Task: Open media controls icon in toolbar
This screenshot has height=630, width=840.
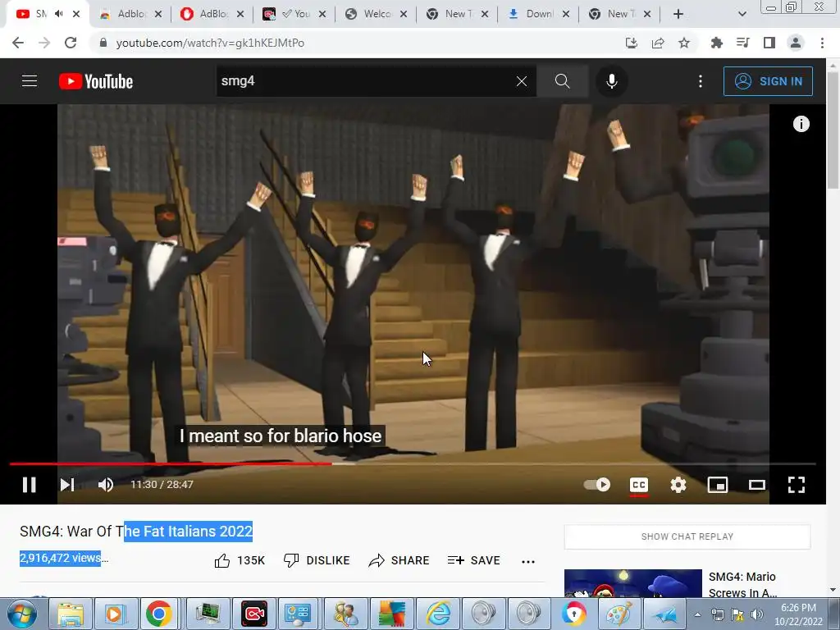Action: 742,43
